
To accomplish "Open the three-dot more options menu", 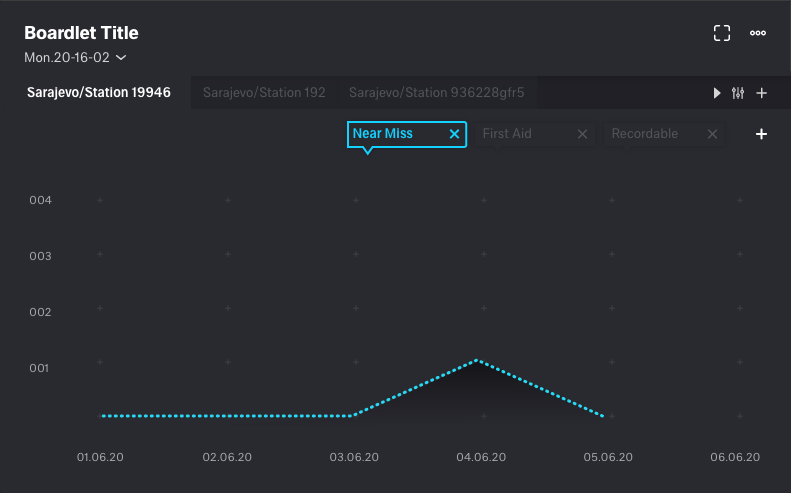I will [758, 33].
